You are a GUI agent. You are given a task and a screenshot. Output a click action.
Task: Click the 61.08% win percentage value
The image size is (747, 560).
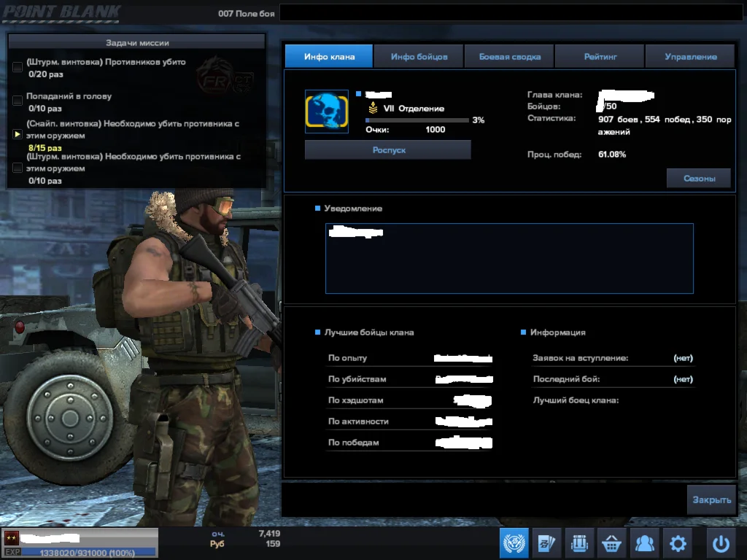click(x=612, y=155)
